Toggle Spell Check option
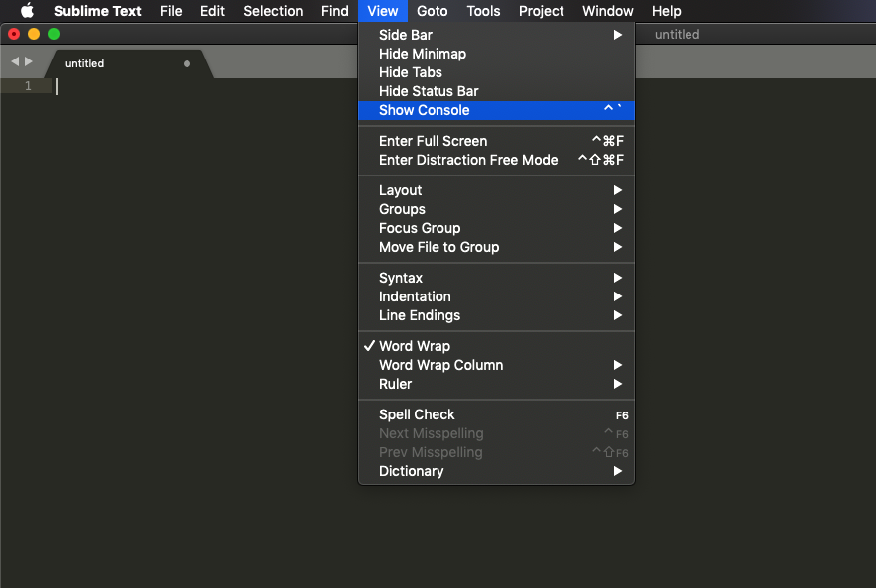 [417, 414]
